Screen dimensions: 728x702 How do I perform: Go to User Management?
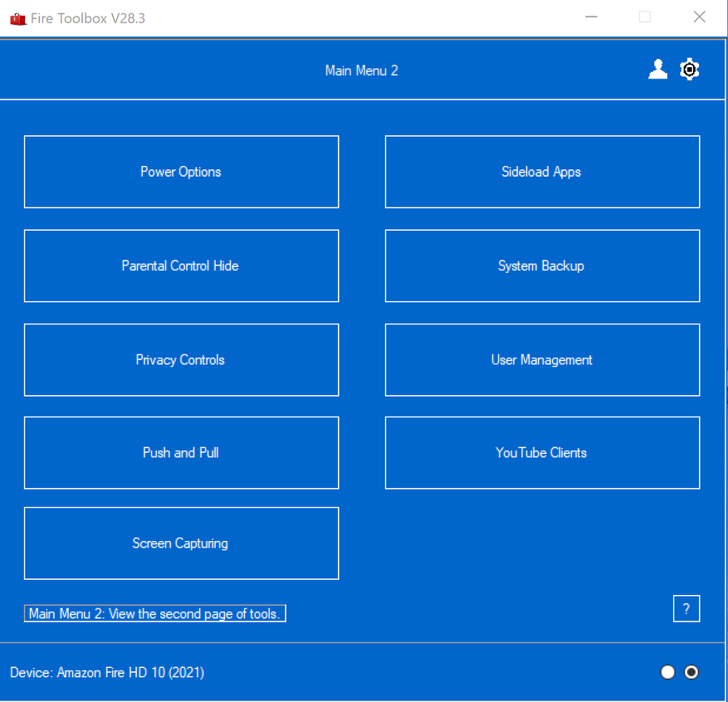pyautogui.click(x=542, y=360)
